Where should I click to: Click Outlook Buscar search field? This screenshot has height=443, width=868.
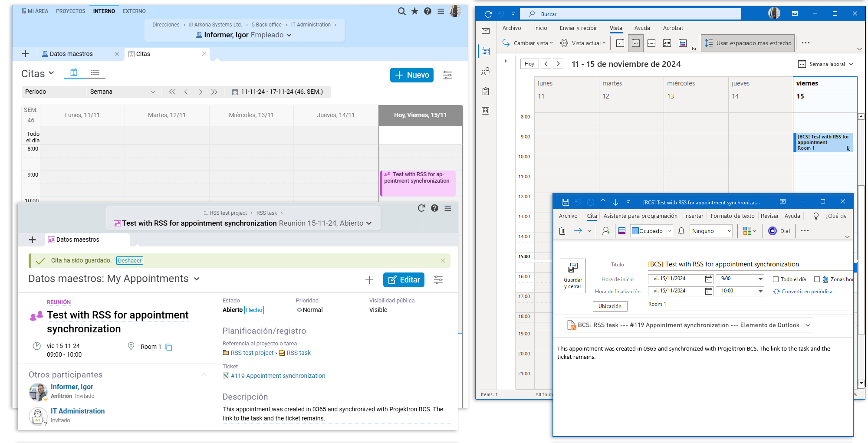coord(631,14)
